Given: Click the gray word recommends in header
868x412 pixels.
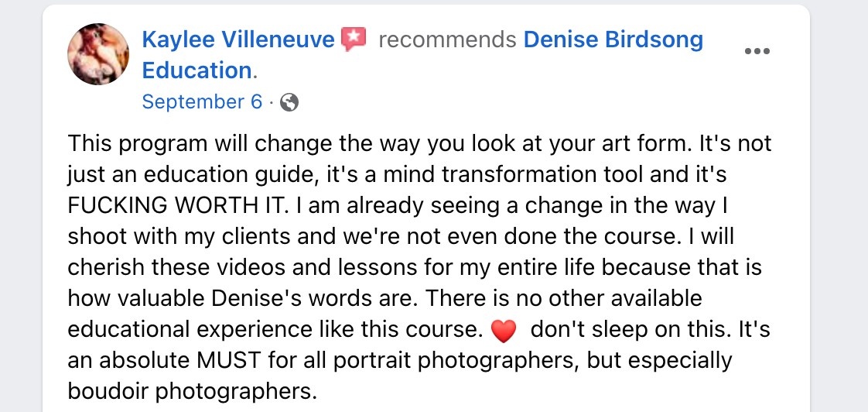Looking at the screenshot, I should coord(447,39).
